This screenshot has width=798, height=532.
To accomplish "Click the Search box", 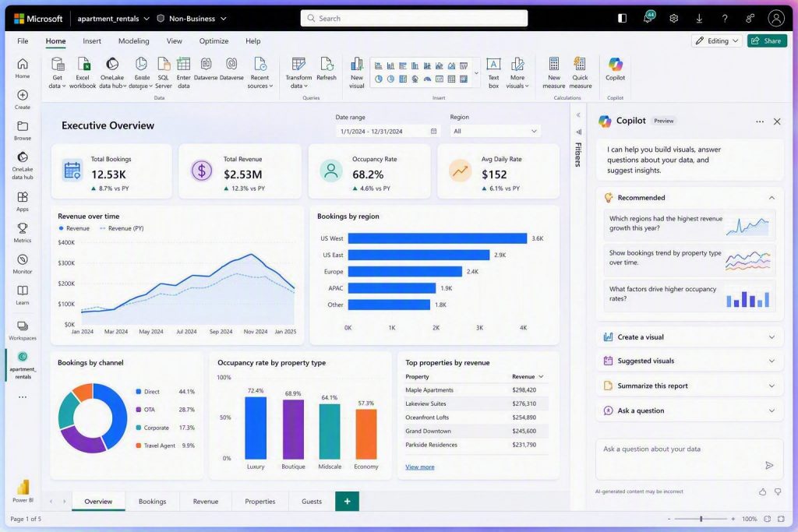I will [414, 19].
